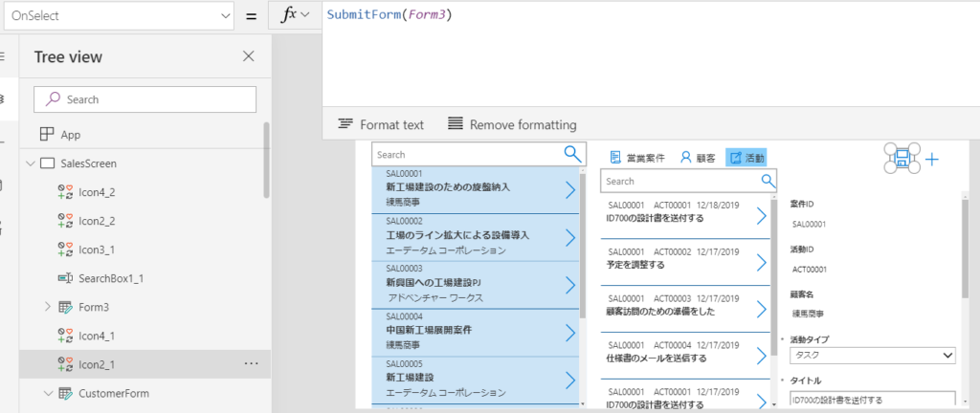Image resolution: width=980 pixels, height=413 pixels.
Task: Click the 活動ID value ACT00001
Action: [810, 270]
